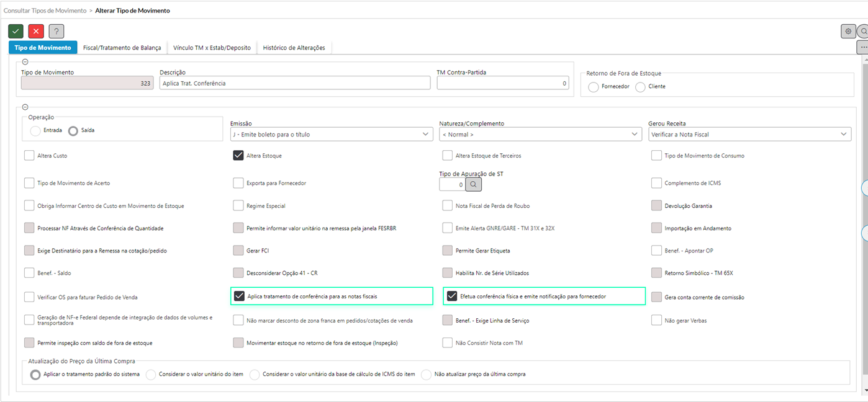Click the lookup icon beside Tipo de Apuração de ST
The width and height of the screenshot is (868, 402).
click(x=474, y=184)
